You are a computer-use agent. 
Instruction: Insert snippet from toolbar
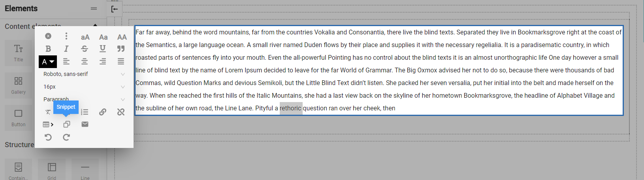tap(66, 124)
